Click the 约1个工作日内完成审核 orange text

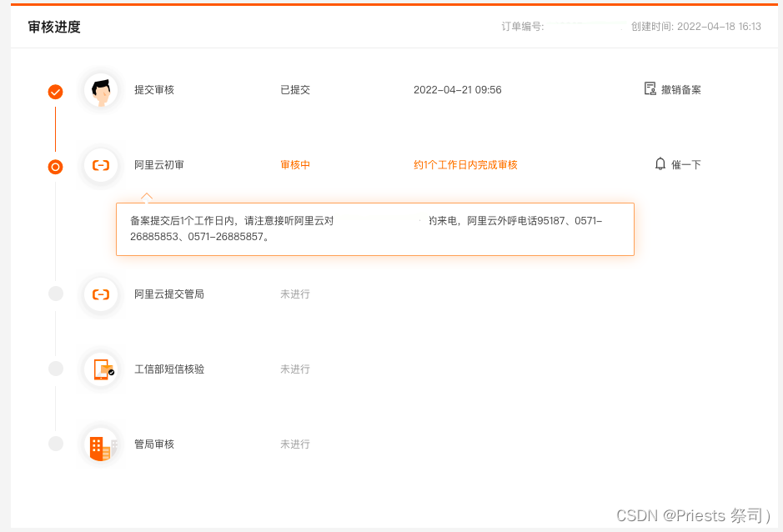(x=465, y=165)
